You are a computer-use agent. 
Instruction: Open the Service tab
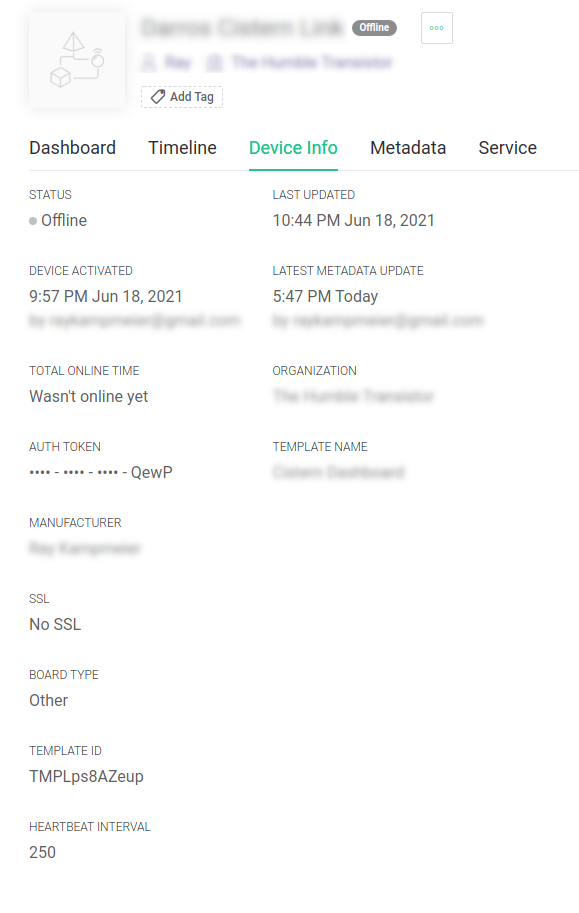point(507,148)
